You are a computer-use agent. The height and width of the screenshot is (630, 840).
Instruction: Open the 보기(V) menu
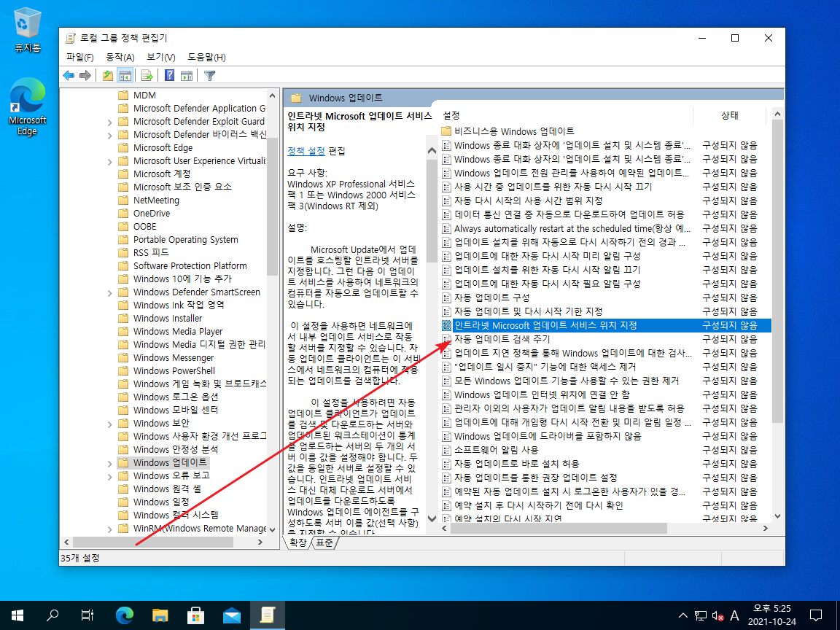[161, 58]
